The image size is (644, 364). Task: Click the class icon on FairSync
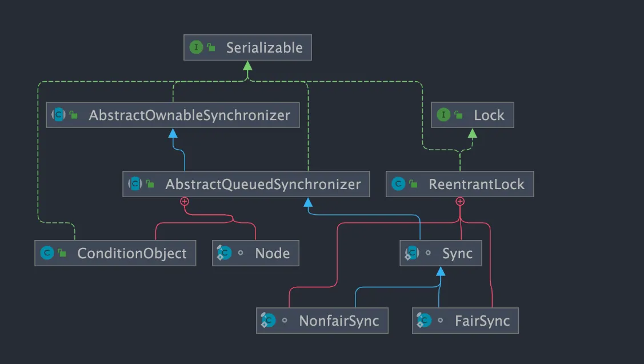(425, 321)
